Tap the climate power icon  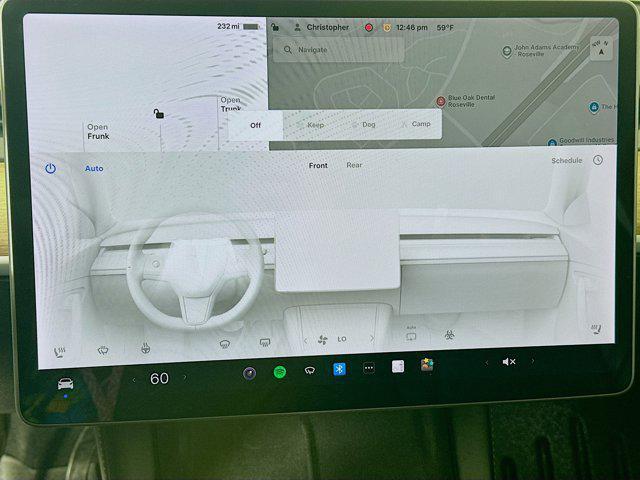click(50, 169)
